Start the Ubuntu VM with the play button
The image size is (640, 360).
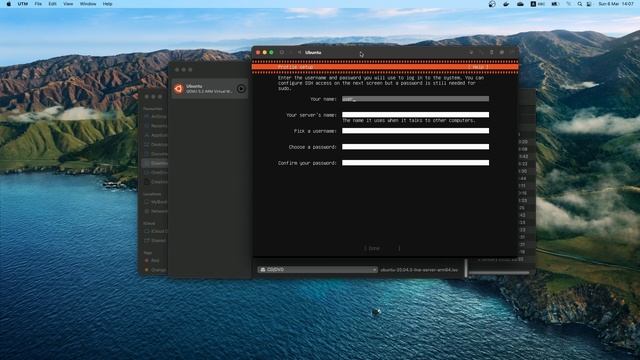pos(241,89)
